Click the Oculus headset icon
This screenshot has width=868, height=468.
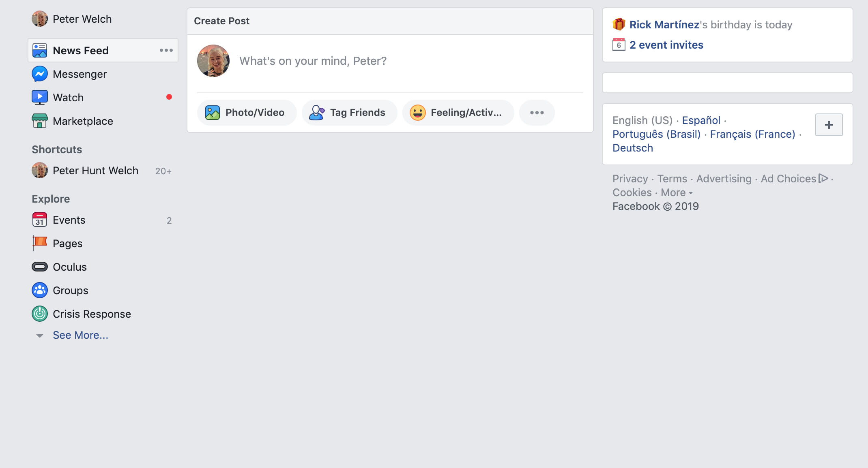(40, 267)
